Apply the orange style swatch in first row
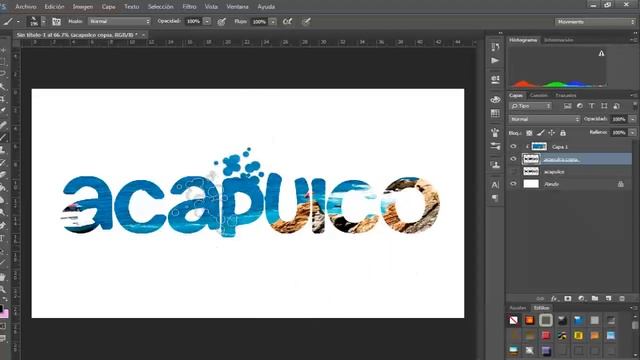This screenshot has width=640, height=360. tap(529, 320)
